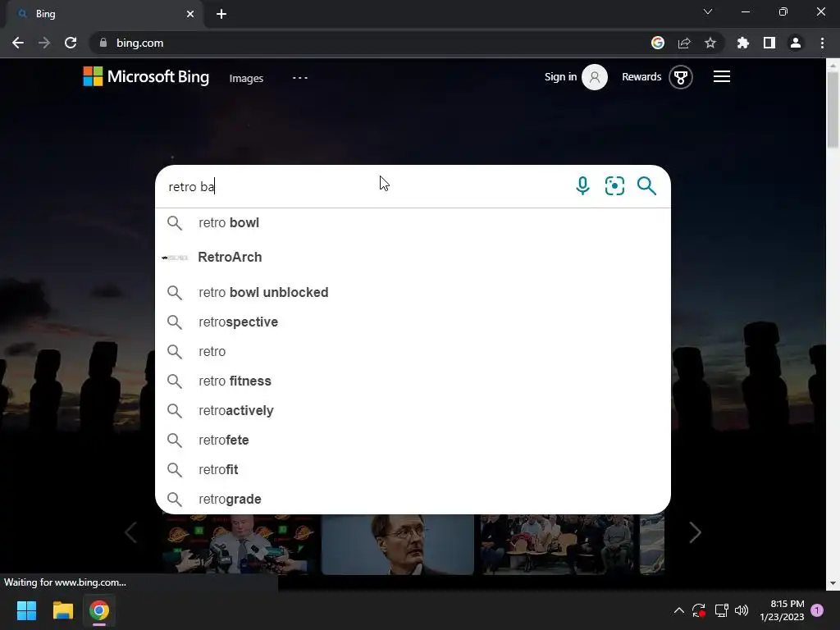This screenshot has height=630, width=840.
Task: Select "retrofit" suggestion
Action: click(413, 469)
